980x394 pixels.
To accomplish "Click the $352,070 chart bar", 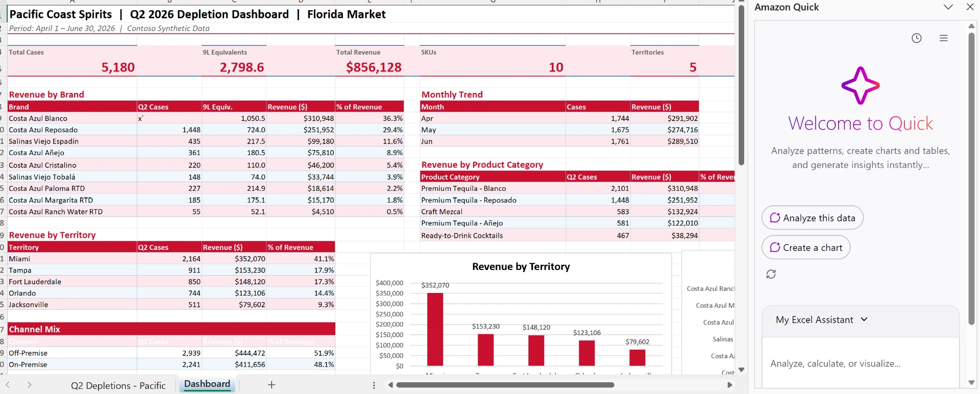I will coord(435,329).
